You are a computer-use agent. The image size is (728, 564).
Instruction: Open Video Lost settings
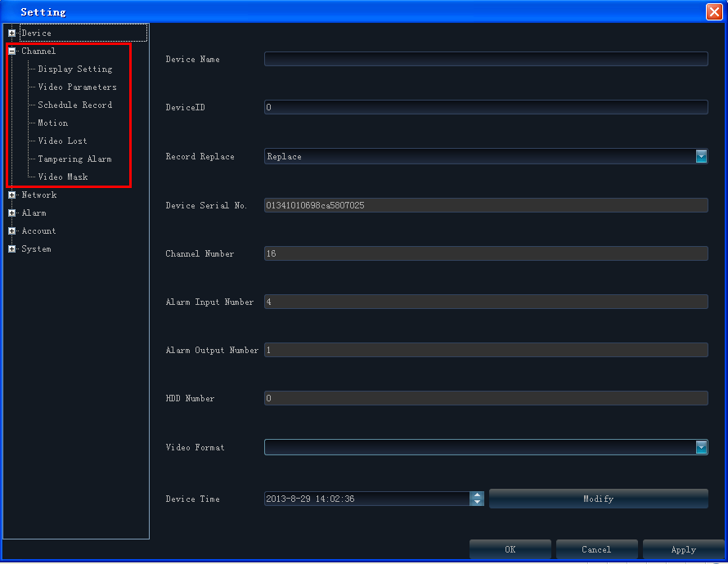pyautogui.click(x=62, y=141)
